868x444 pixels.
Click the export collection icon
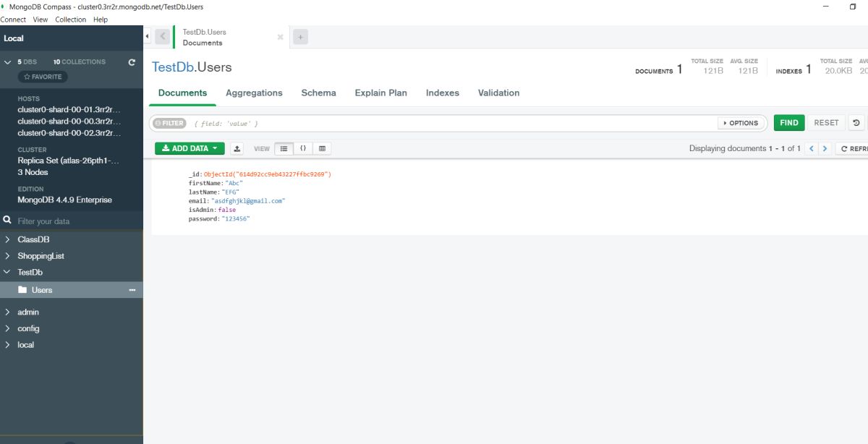[237, 148]
